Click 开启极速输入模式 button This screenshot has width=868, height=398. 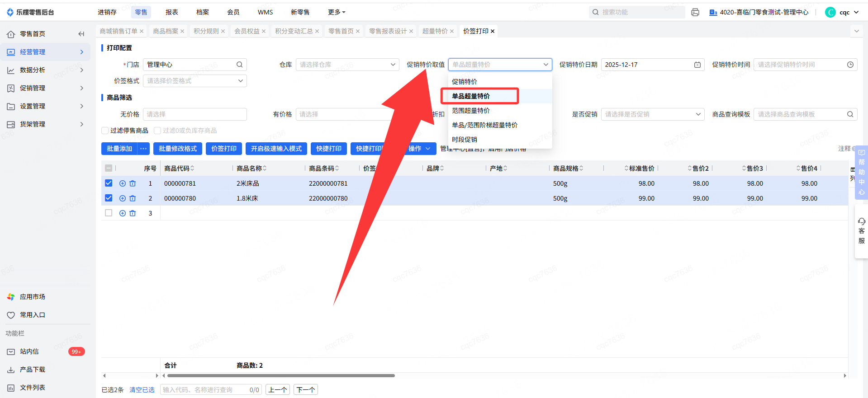pyautogui.click(x=276, y=149)
